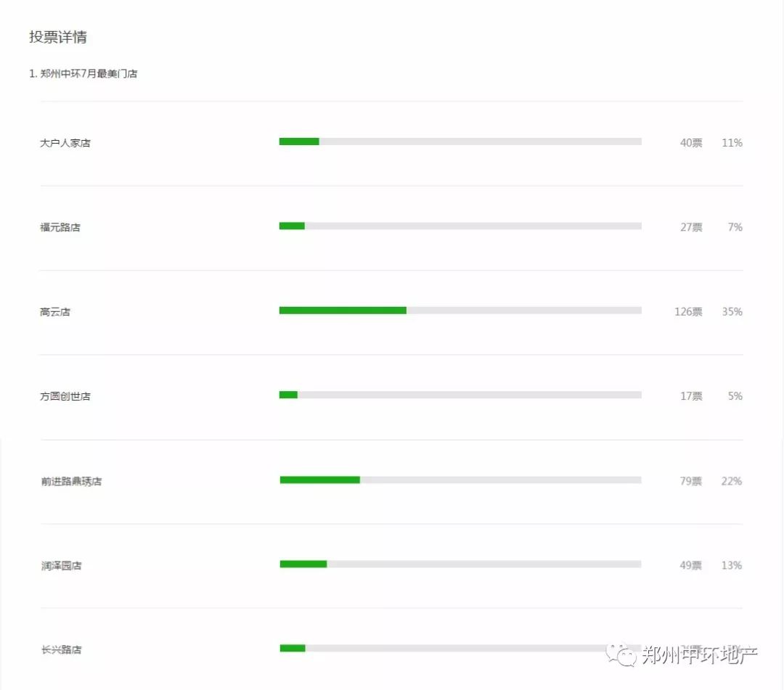Click the 40票 vote count

pyautogui.click(x=691, y=143)
